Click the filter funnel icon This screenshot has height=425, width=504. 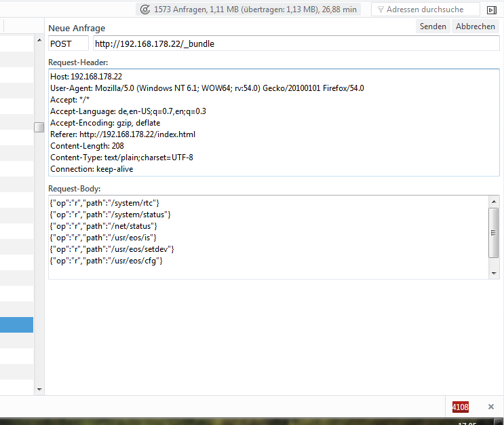[x=381, y=10]
